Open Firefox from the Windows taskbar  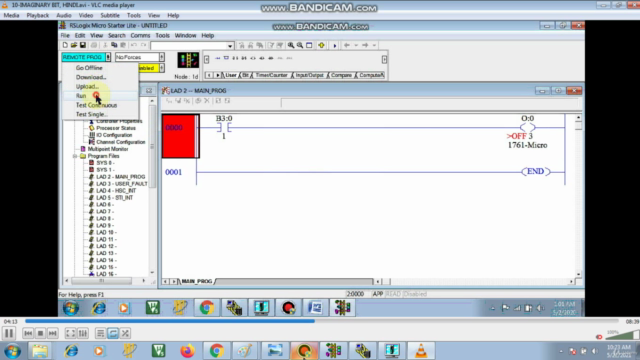click(x=187, y=351)
